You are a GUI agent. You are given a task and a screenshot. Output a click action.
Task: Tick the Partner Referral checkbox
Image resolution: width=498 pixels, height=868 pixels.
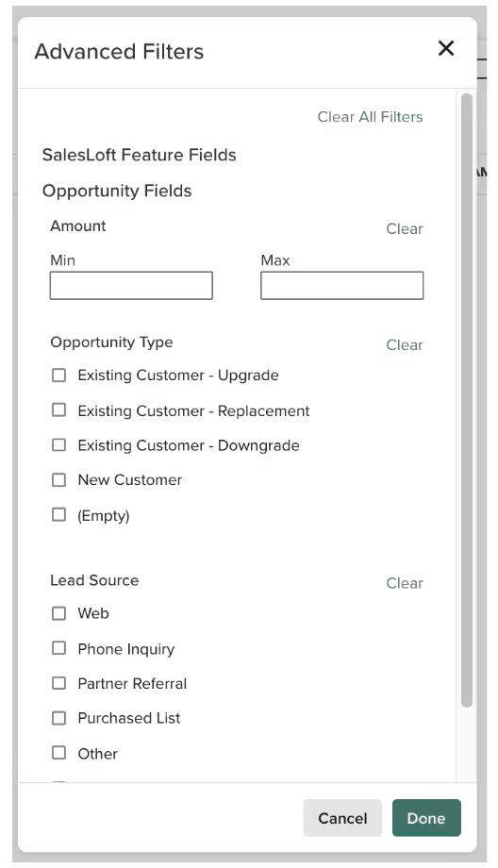pos(58,683)
